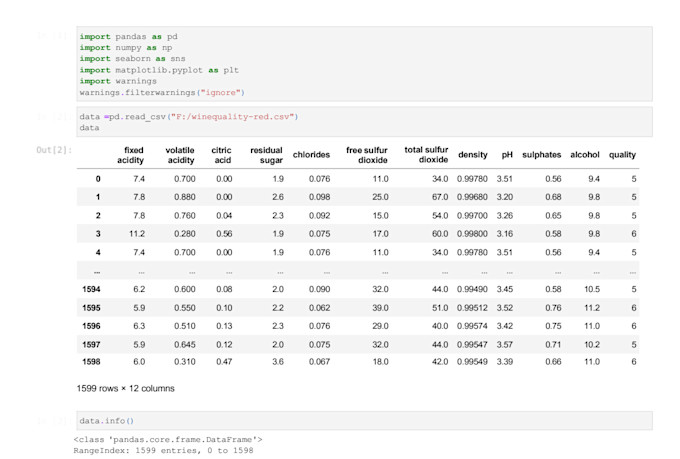Click the '1599 rows × 12 columns' summary
680x459 pixels.
(125, 389)
